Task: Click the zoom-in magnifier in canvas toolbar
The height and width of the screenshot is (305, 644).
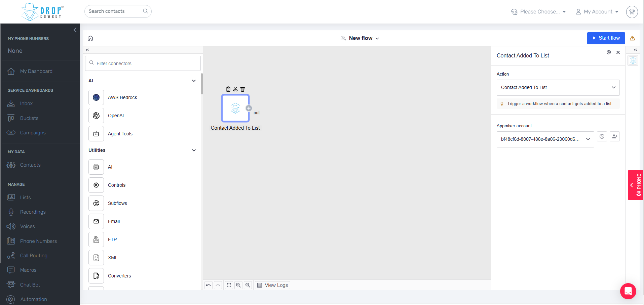Action: coord(238,285)
